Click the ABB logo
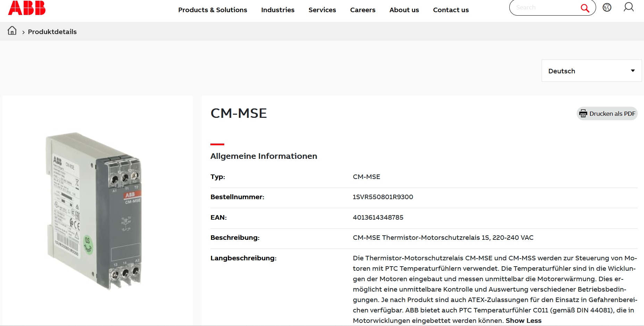 (x=27, y=7)
